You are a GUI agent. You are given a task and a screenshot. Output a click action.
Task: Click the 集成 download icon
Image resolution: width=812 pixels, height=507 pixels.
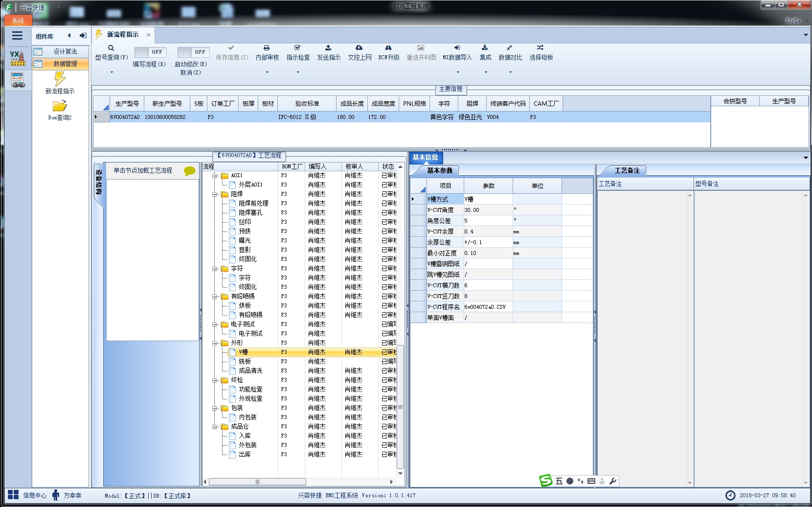[485, 48]
